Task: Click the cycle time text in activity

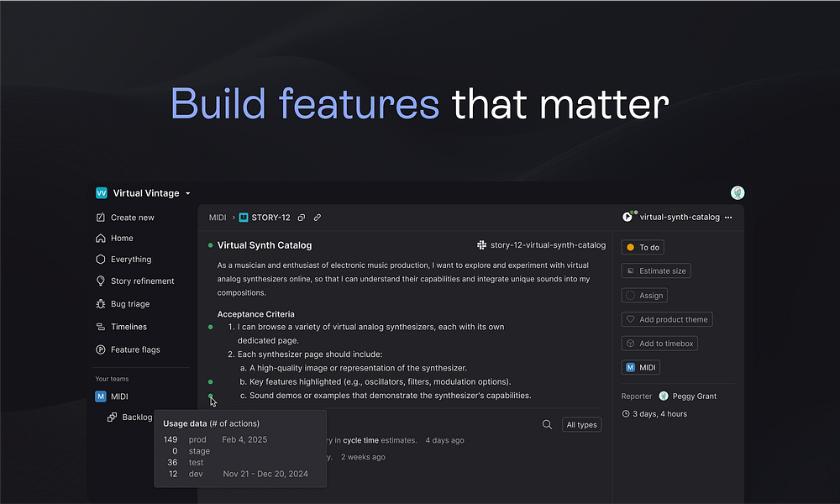Action: (x=360, y=440)
